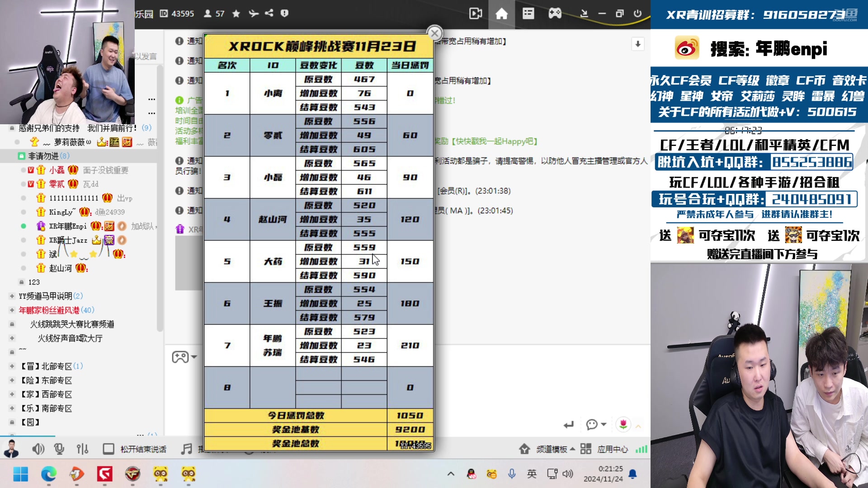This screenshot has height=488, width=868.
Task: Click 今日惩罚总数 value 1050
Action: point(410,415)
